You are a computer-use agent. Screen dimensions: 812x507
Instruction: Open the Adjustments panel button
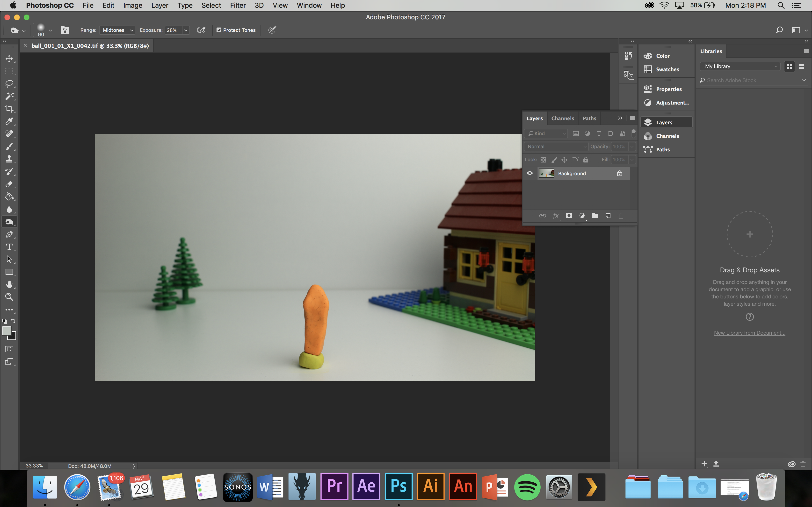click(666, 103)
